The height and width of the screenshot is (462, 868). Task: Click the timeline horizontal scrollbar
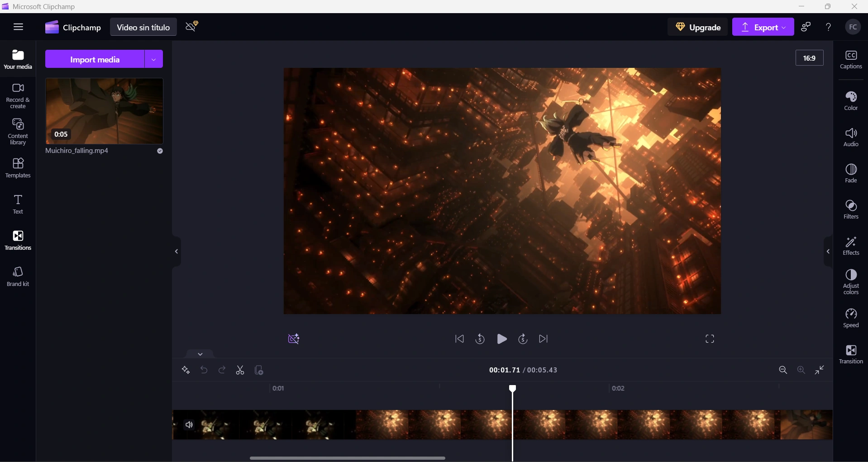348,458
